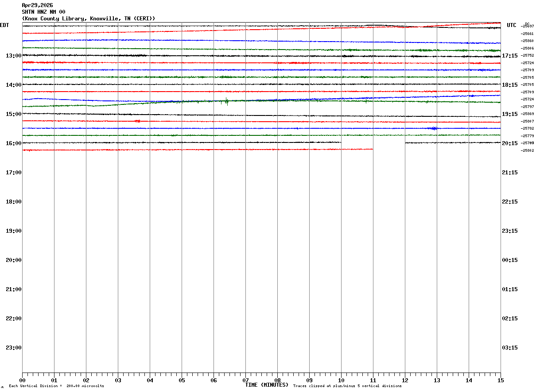The image size is (536, 392).
Task: Click minute 07 on the time axis
Action: pyautogui.click(x=245, y=380)
